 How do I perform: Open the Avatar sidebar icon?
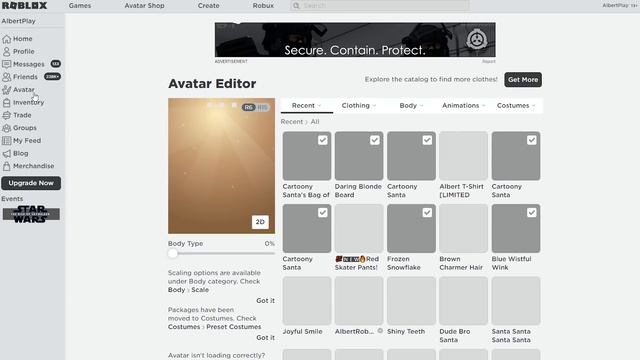point(7,90)
